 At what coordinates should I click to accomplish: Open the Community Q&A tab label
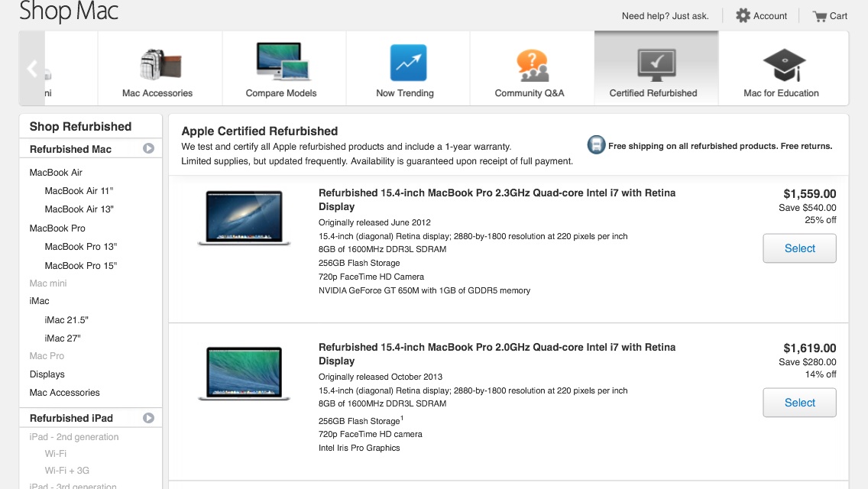click(x=530, y=93)
